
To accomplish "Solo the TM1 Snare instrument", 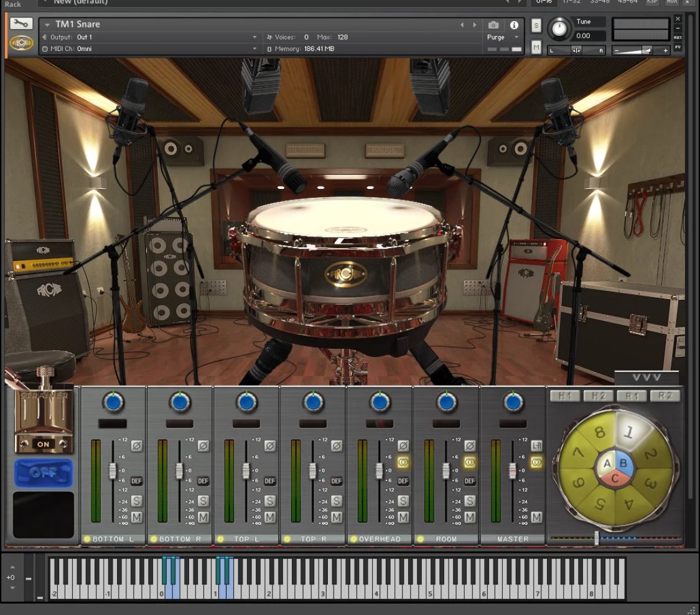I will pos(536,26).
